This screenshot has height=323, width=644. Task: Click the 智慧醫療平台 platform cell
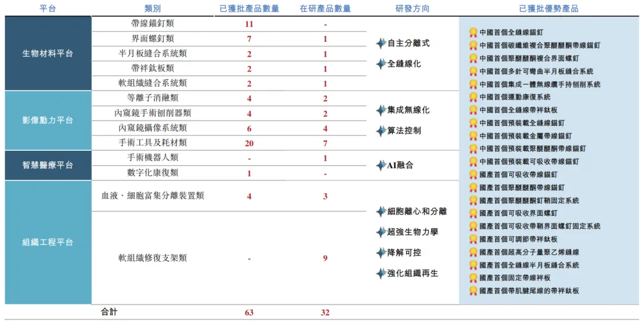(48, 165)
